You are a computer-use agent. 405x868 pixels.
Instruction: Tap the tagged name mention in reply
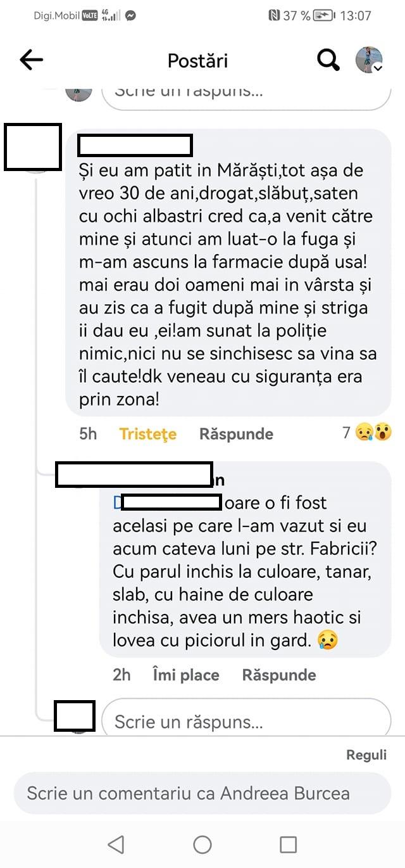[167, 503]
